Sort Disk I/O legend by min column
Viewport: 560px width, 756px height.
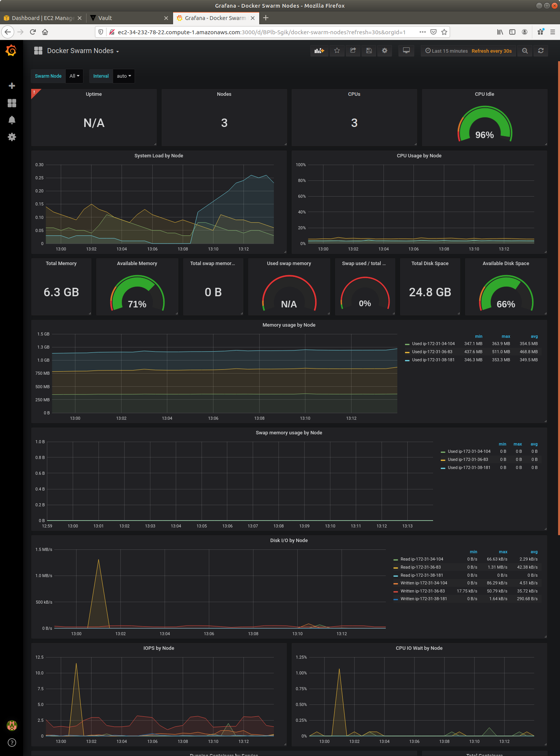click(x=473, y=552)
